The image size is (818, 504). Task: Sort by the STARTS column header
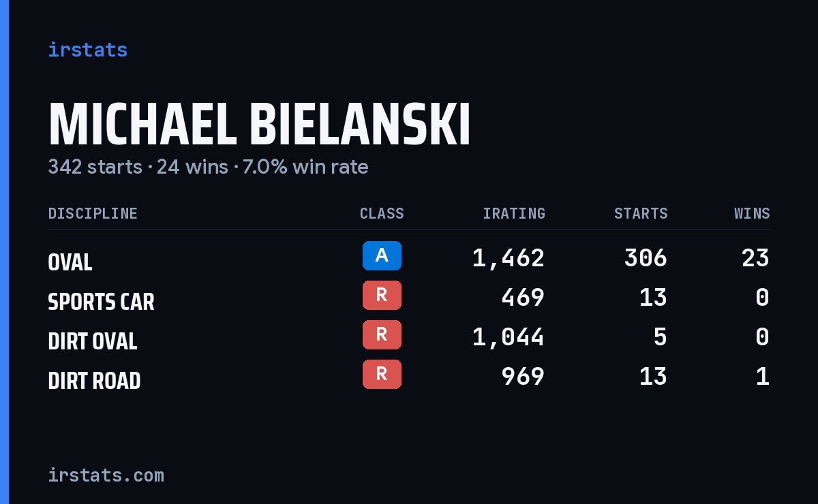coord(641,214)
